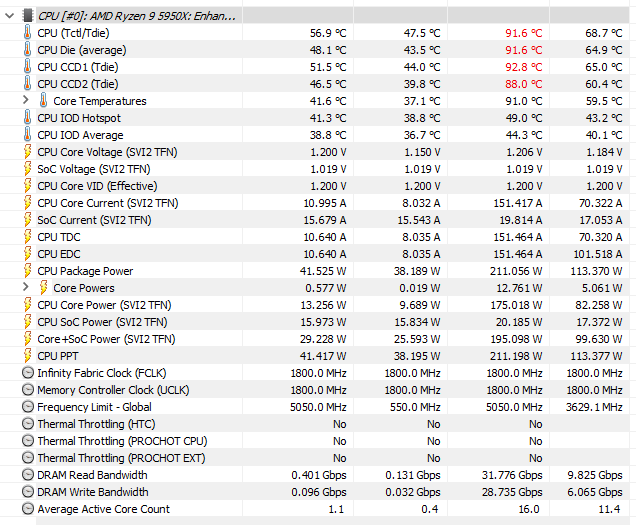
Task: Click thermometer icon of CPU IOD Hotspot
Action: (27, 118)
